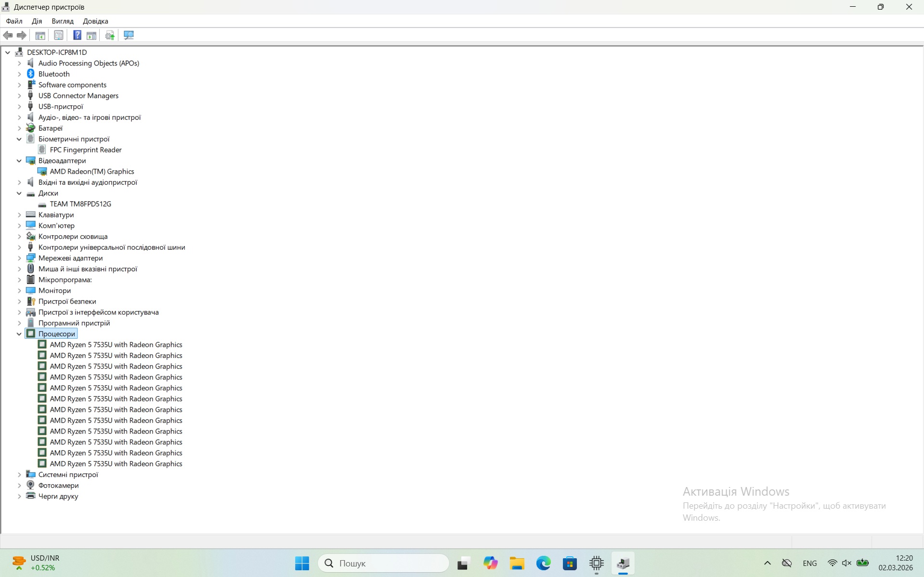This screenshot has height=577, width=924.
Task: Select TEAM TM8FPD512G disk entry
Action: 80,204
